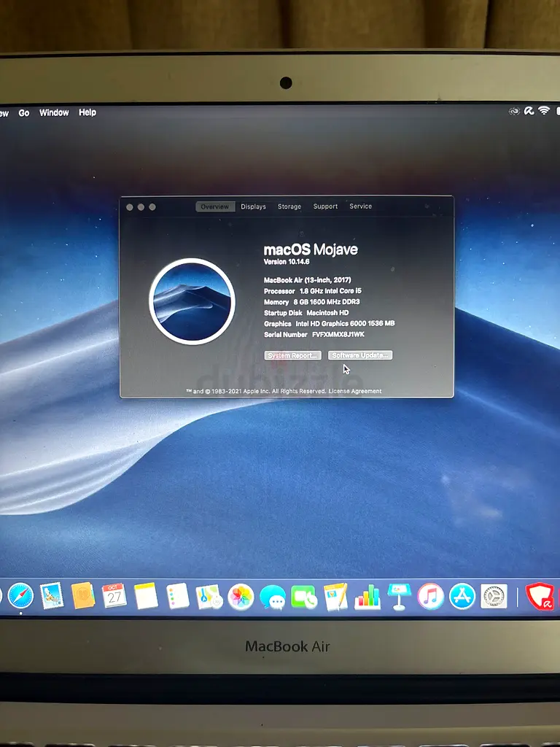Viewport: 560px width, 747px height.
Task: Open Contacts from the Dock
Action: (83, 595)
